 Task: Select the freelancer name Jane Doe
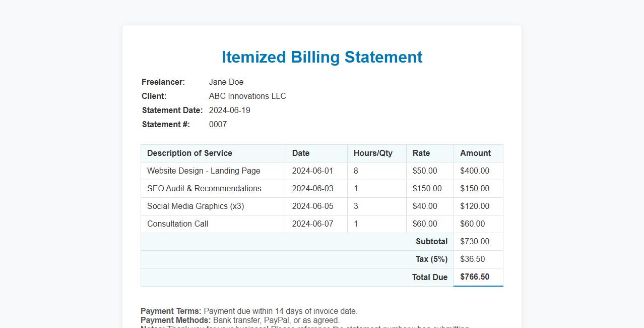(x=226, y=82)
